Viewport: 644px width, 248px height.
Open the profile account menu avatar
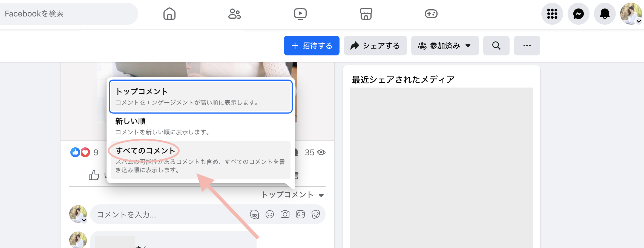click(x=631, y=14)
